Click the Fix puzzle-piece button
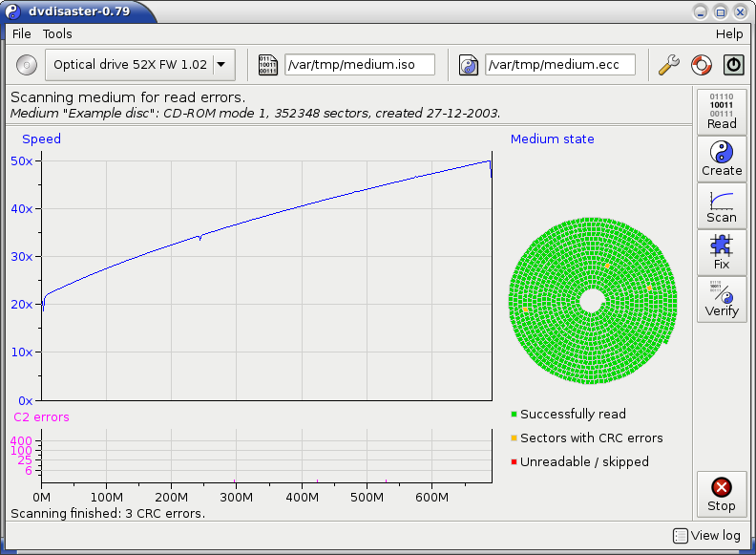The height and width of the screenshot is (555, 756). coord(722,252)
